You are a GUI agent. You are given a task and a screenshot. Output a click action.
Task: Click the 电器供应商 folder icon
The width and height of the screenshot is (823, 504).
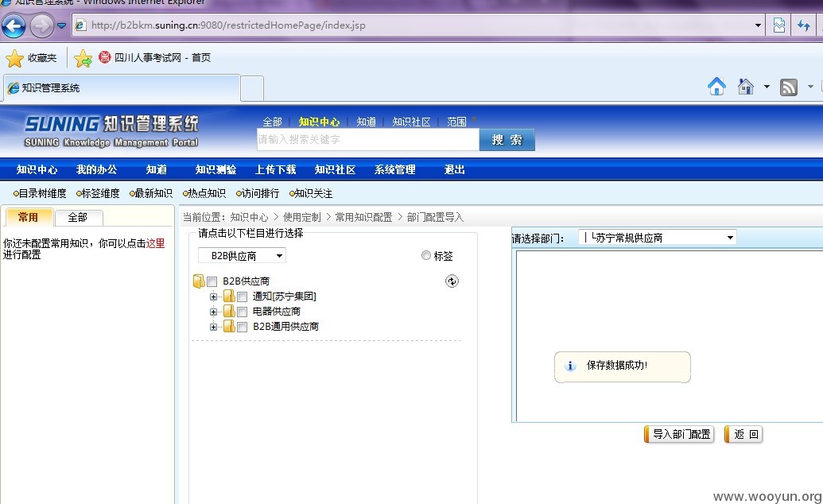click(229, 312)
